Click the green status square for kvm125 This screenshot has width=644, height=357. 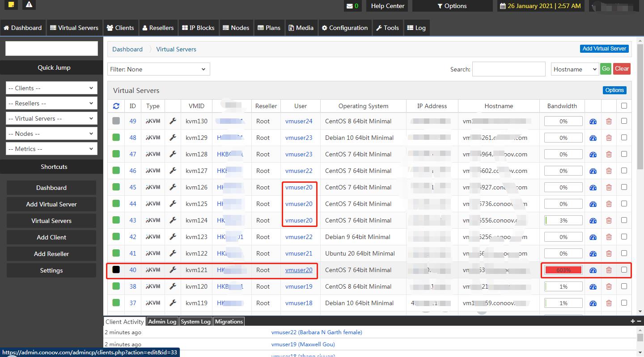(x=116, y=204)
